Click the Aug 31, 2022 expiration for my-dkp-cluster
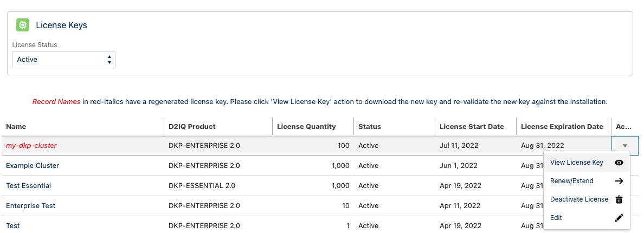Screen dimensions: 644x233 coord(542,146)
